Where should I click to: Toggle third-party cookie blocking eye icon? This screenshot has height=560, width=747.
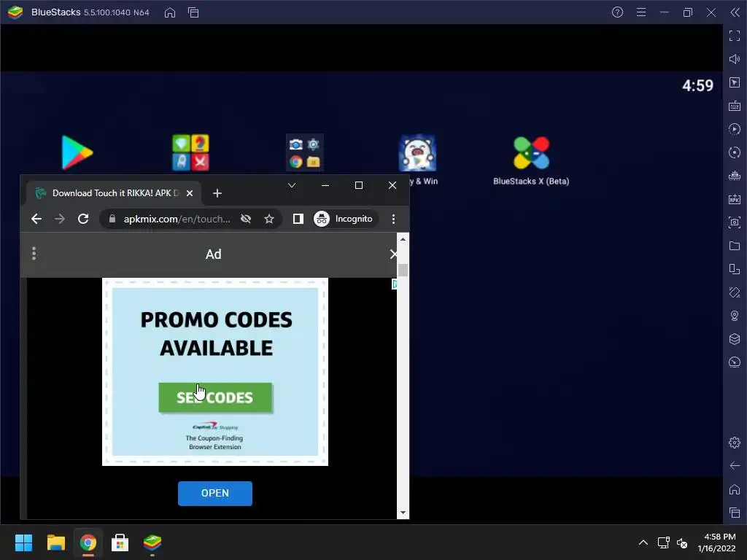coord(246,219)
